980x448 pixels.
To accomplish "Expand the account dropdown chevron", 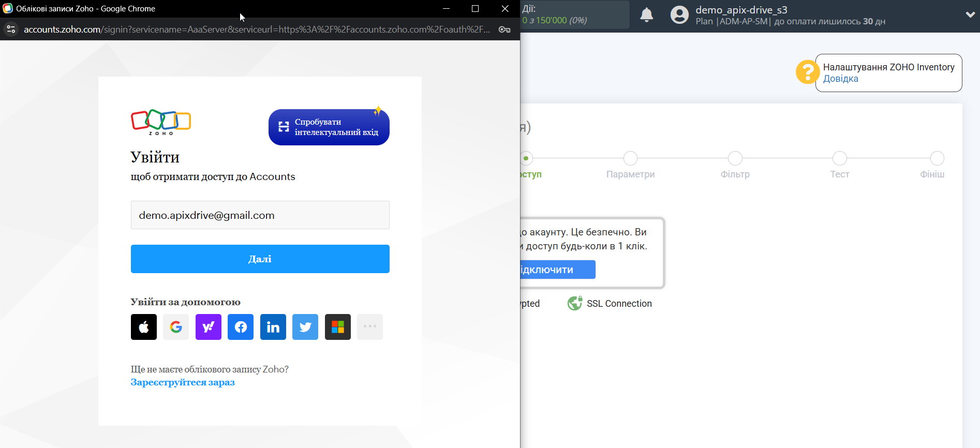I will pos(970,15).
